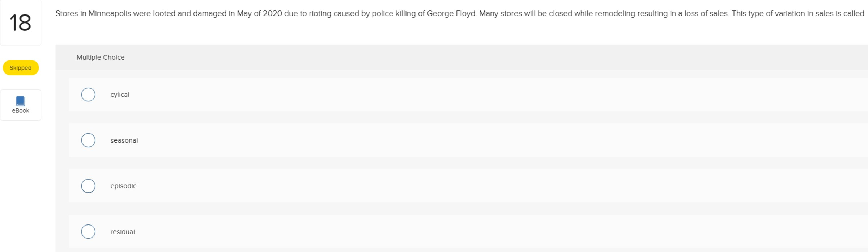Click the words George Floyd in the question
The width and height of the screenshot is (868, 252).
(x=451, y=14)
